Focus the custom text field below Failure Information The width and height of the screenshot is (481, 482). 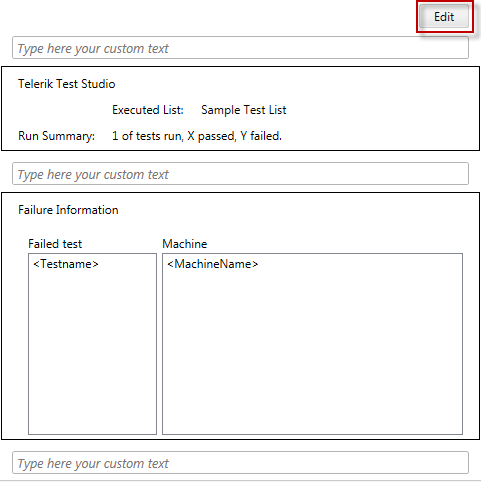pyautogui.click(x=240, y=463)
